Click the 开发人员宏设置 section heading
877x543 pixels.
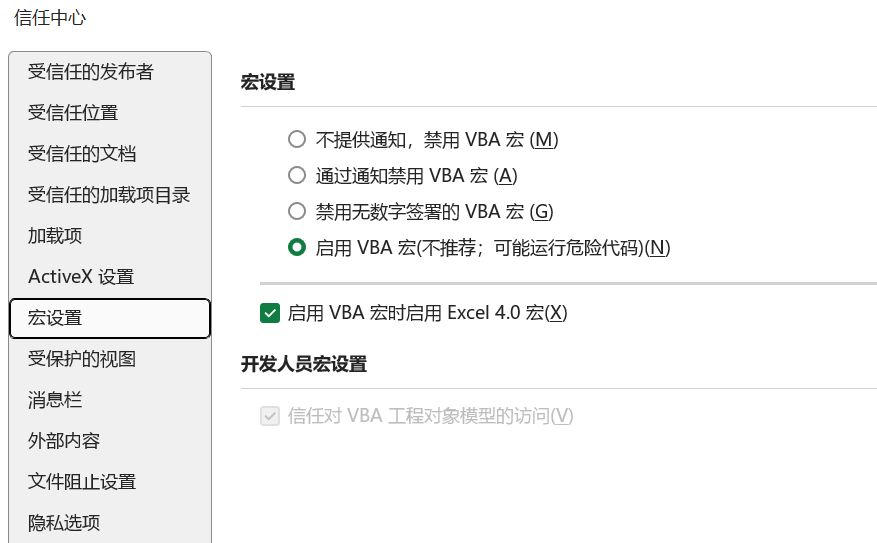click(x=304, y=364)
